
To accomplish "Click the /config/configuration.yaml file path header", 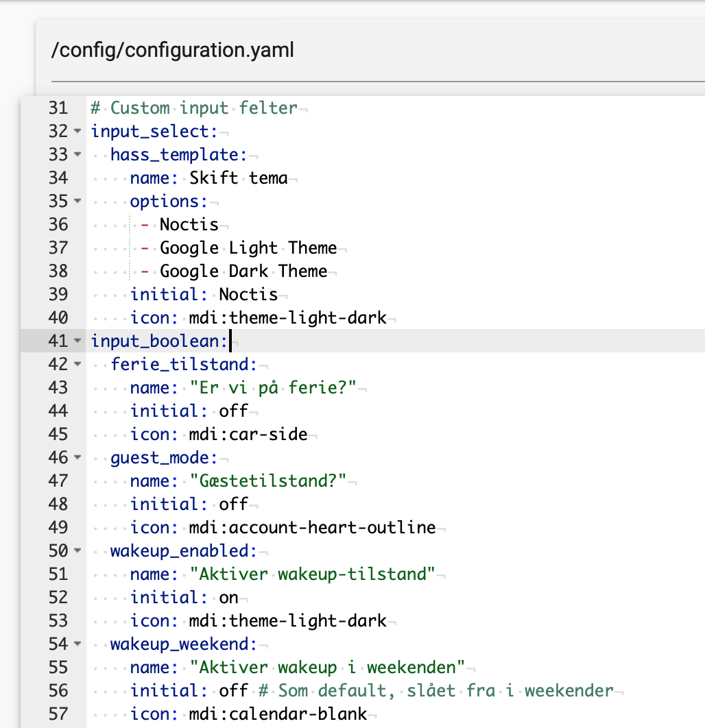I will pos(172,50).
